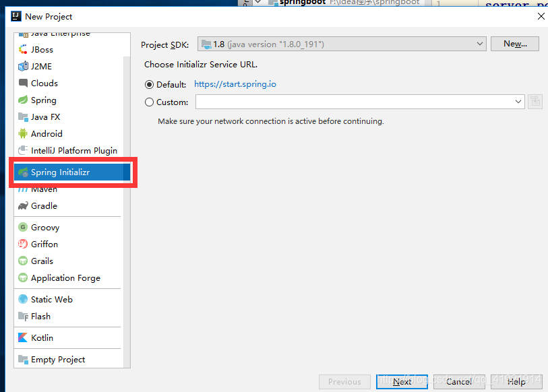Select the Application Forge icon
This screenshot has width=548, height=392.
23,277
